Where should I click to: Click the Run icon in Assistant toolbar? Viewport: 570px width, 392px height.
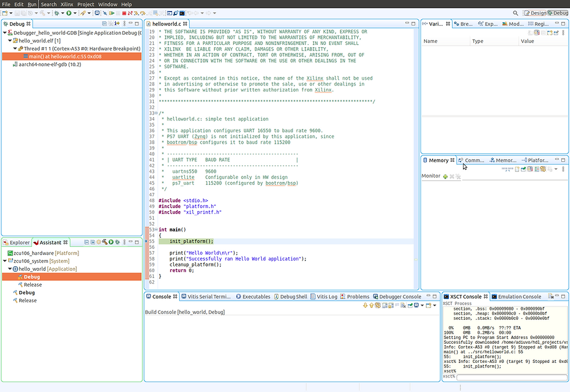111,242
